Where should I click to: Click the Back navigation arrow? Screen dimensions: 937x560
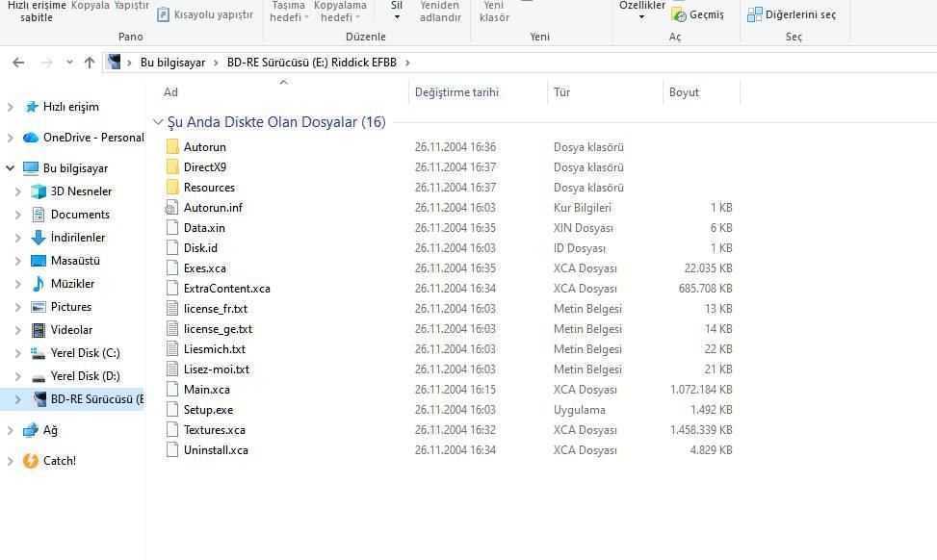click(x=18, y=63)
